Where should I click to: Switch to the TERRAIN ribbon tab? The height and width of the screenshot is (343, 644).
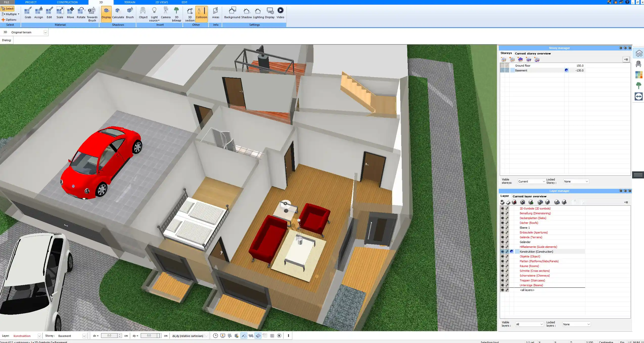(129, 2)
